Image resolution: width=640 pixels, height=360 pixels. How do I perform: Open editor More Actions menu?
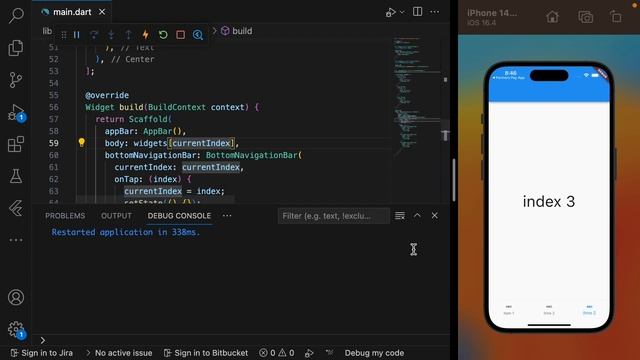tap(435, 12)
